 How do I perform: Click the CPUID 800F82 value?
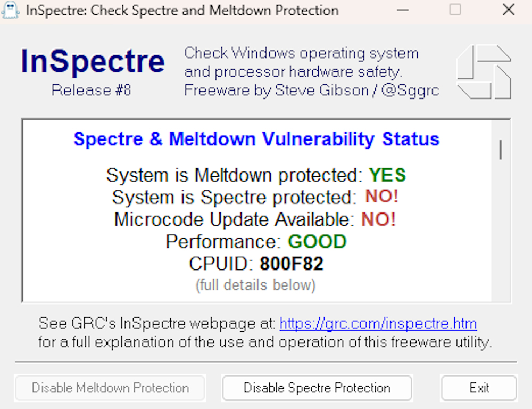[292, 264]
